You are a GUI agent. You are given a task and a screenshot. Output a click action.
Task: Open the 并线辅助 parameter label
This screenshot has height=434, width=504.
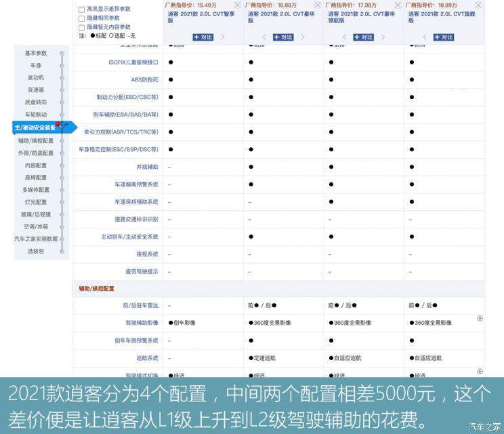click(147, 167)
